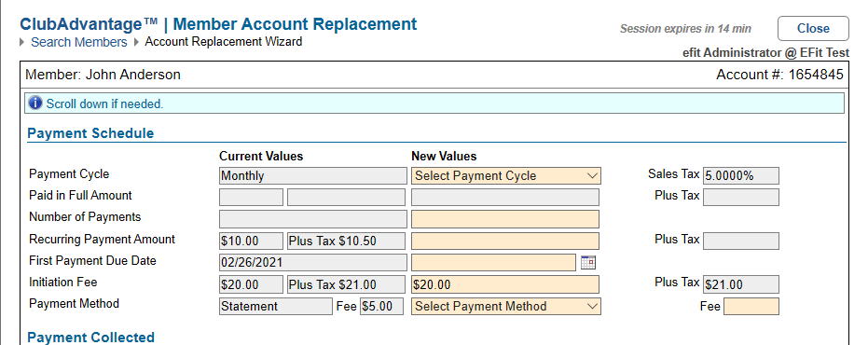868x345 pixels.
Task: Click the new Initiation Fee field showing $20.00
Action: tap(505, 284)
